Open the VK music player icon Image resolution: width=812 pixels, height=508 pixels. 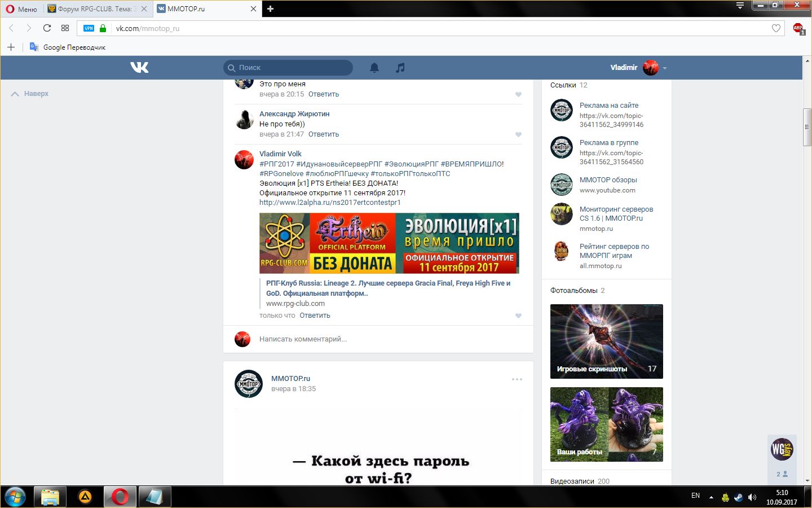400,68
